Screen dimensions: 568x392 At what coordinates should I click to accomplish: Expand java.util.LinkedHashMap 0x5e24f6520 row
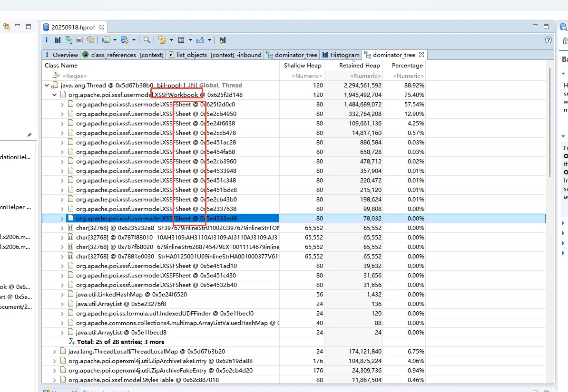pos(62,294)
